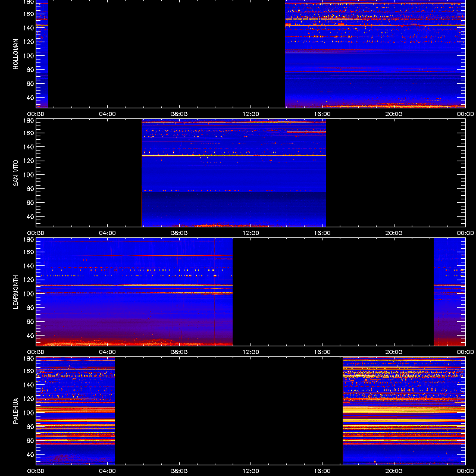The width and height of the screenshot is (476, 476).
Task: Pick the 16:00 label under Learmonth panel
Action: (x=322, y=352)
